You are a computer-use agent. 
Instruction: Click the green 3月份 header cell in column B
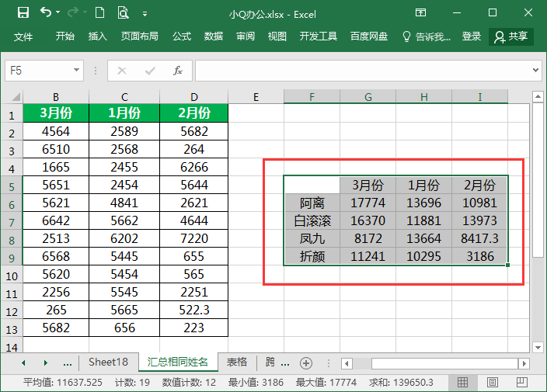[x=56, y=113]
